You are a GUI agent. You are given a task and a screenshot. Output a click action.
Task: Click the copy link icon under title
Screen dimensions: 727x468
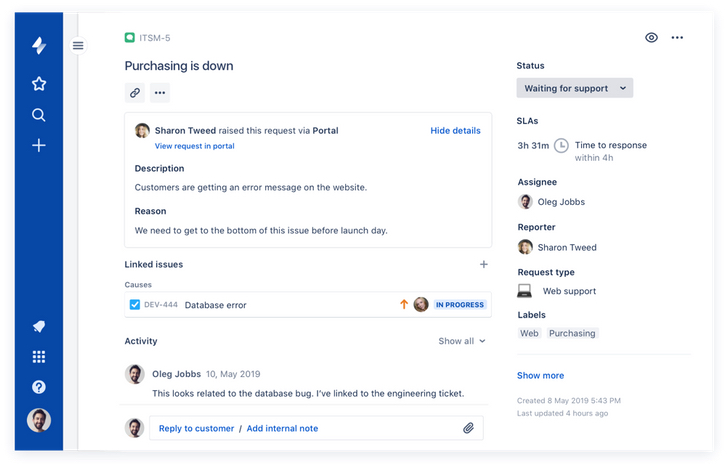click(x=135, y=93)
